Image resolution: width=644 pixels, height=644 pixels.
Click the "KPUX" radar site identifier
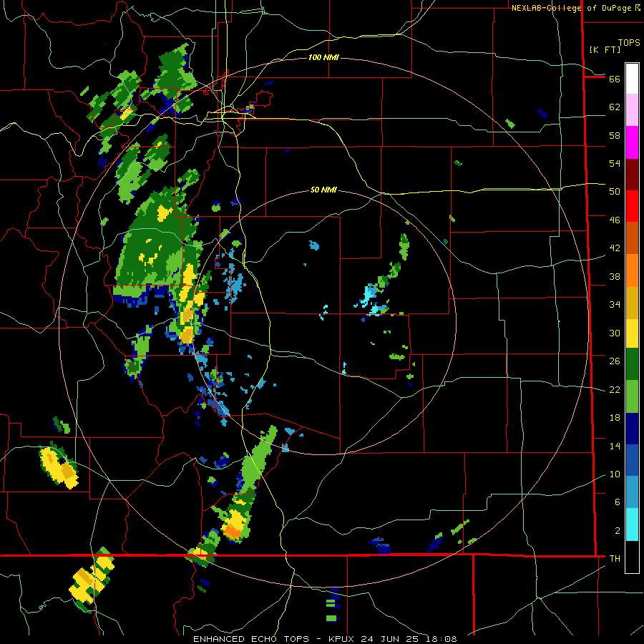click(342, 639)
